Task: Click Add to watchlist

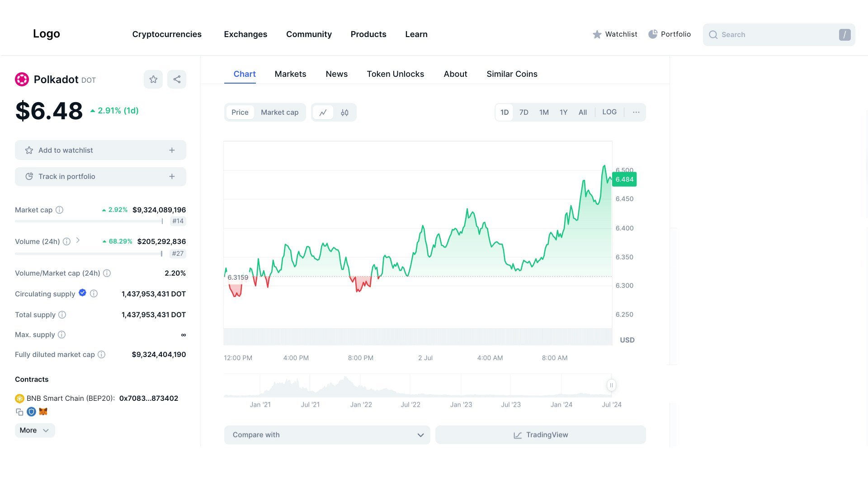Action: [100, 150]
